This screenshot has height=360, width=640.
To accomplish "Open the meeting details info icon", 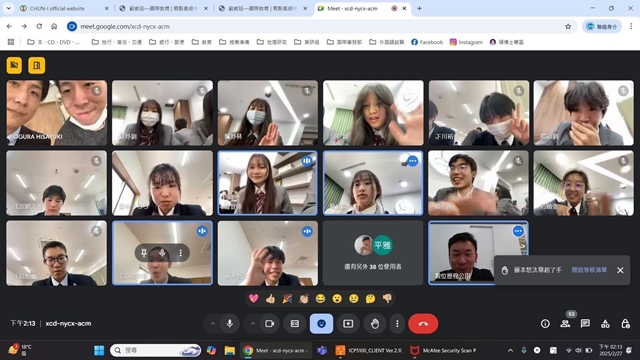I will click(x=545, y=324).
